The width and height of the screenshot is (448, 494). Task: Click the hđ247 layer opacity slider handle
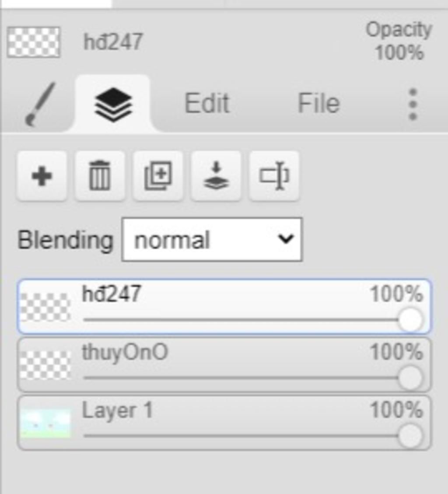coord(410,320)
